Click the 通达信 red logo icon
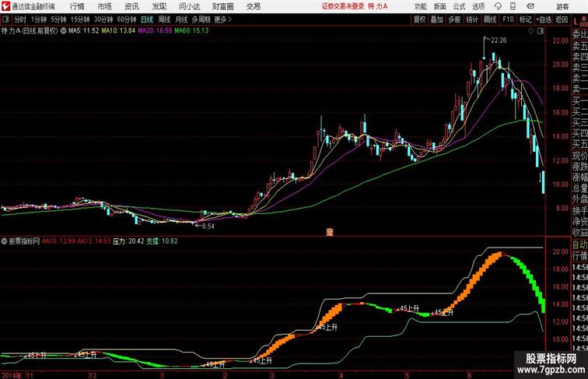This screenshot has height=379, width=588. pyautogui.click(x=5, y=6)
